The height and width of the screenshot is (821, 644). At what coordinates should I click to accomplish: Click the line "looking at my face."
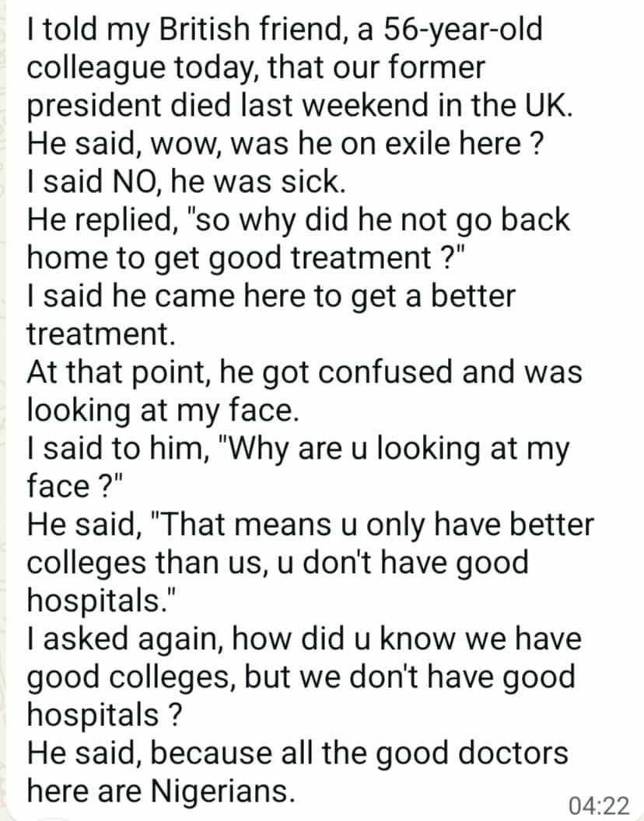coord(163,410)
